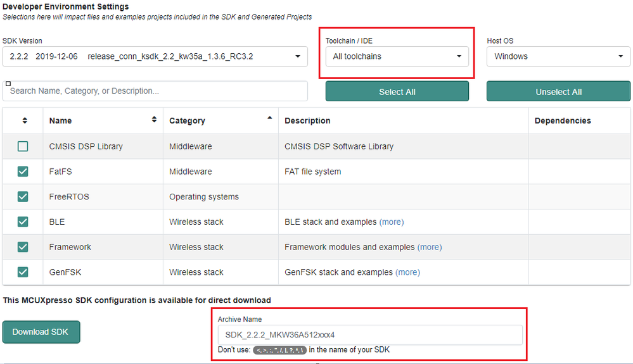Click the Download SDK button
This screenshot has height=364, width=633.
coord(41,332)
